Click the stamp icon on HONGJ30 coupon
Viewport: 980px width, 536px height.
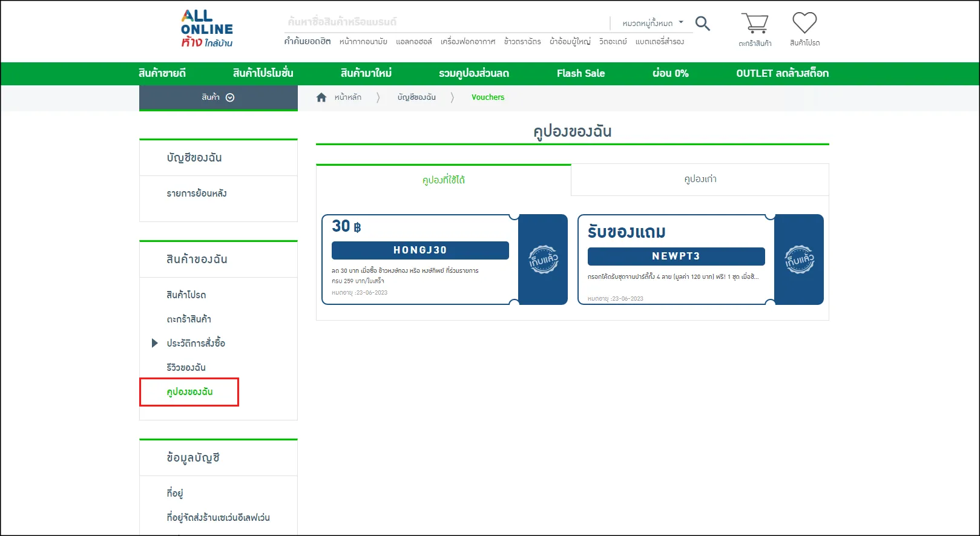tap(543, 260)
